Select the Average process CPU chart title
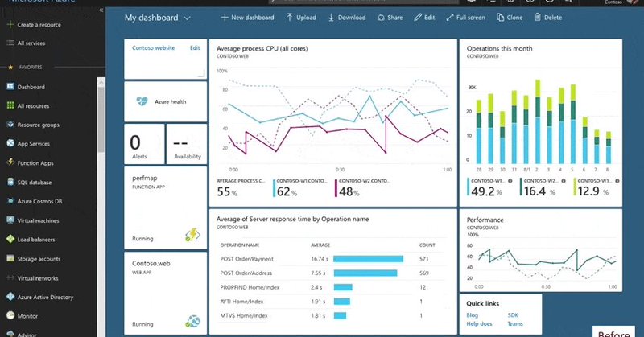 coord(262,48)
